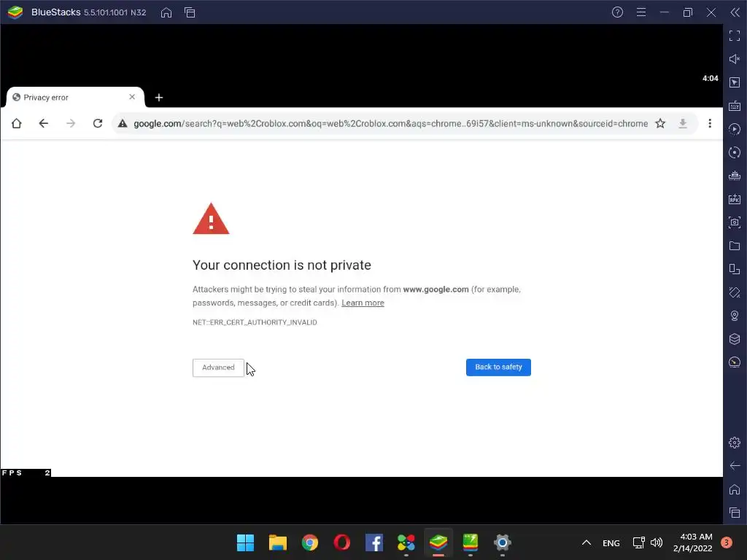This screenshot has height=560, width=747.
Task: Click Android home icon at sidebar bottom
Action: (735, 489)
